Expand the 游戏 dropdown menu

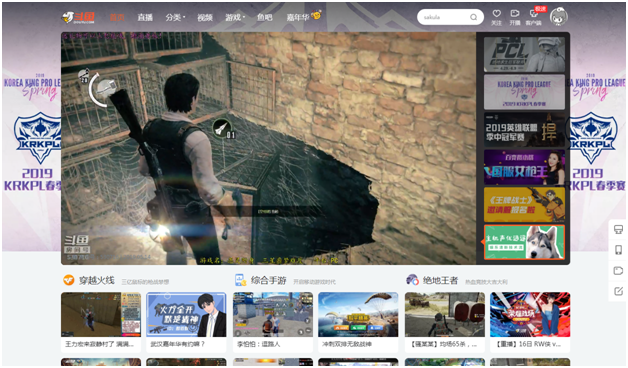[235, 17]
